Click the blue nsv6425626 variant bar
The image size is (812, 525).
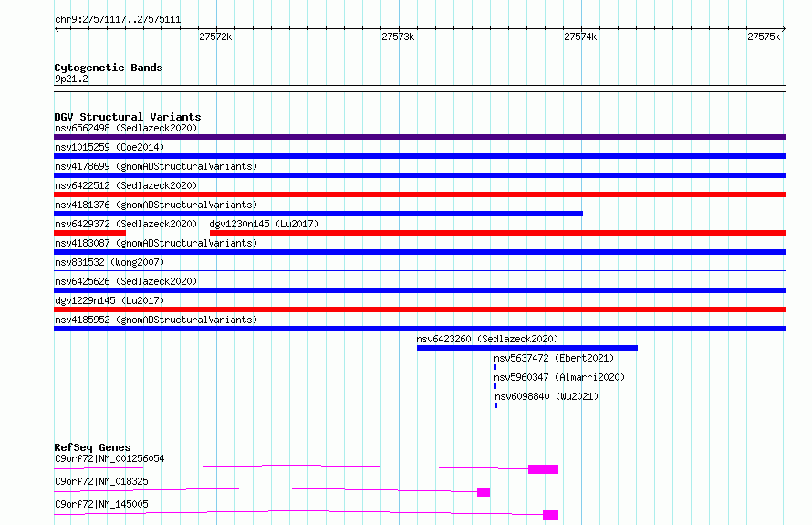pyautogui.click(x=420, y=290)
